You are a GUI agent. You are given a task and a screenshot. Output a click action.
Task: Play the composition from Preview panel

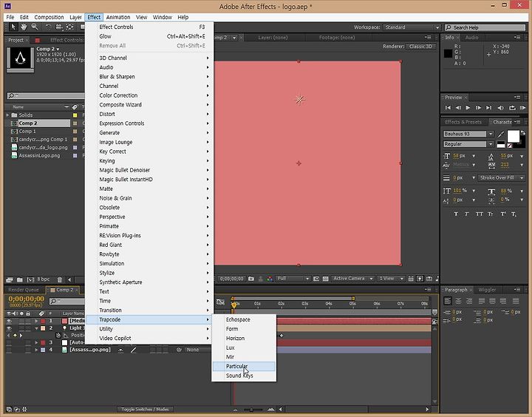click(x=468, y=108)
